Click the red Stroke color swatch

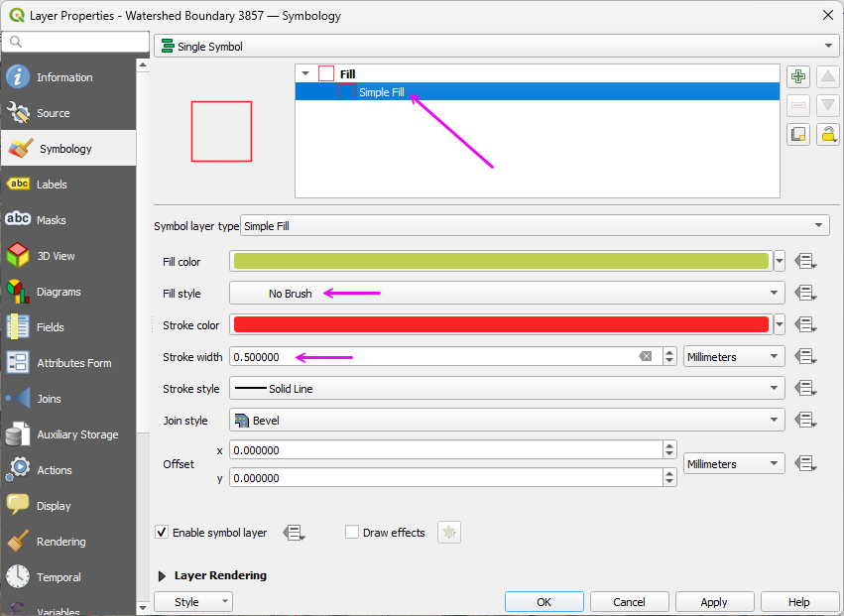(x=500, y=325)
